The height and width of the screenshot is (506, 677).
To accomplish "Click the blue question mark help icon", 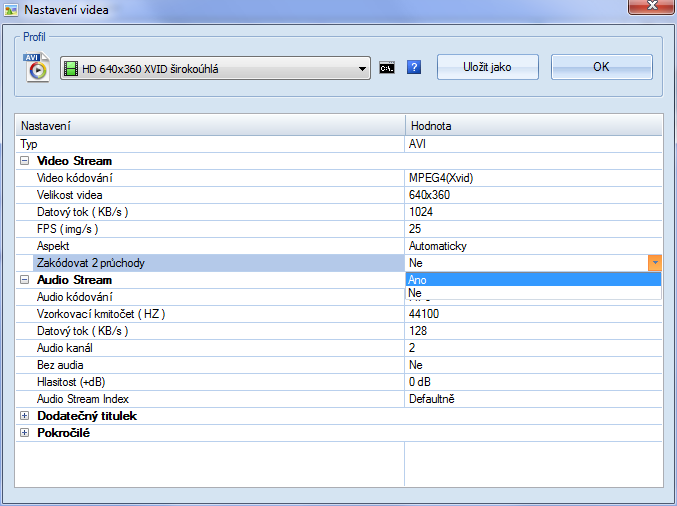I will 414,67.
